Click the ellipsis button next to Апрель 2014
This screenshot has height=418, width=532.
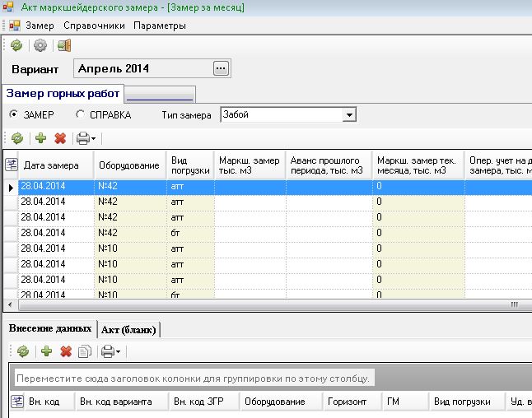click(220, 69)
